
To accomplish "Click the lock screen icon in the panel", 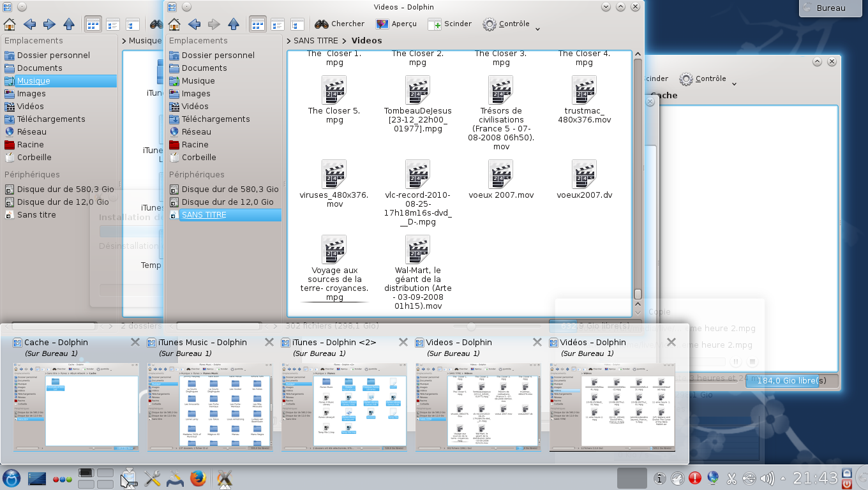I will coord(847,473).
